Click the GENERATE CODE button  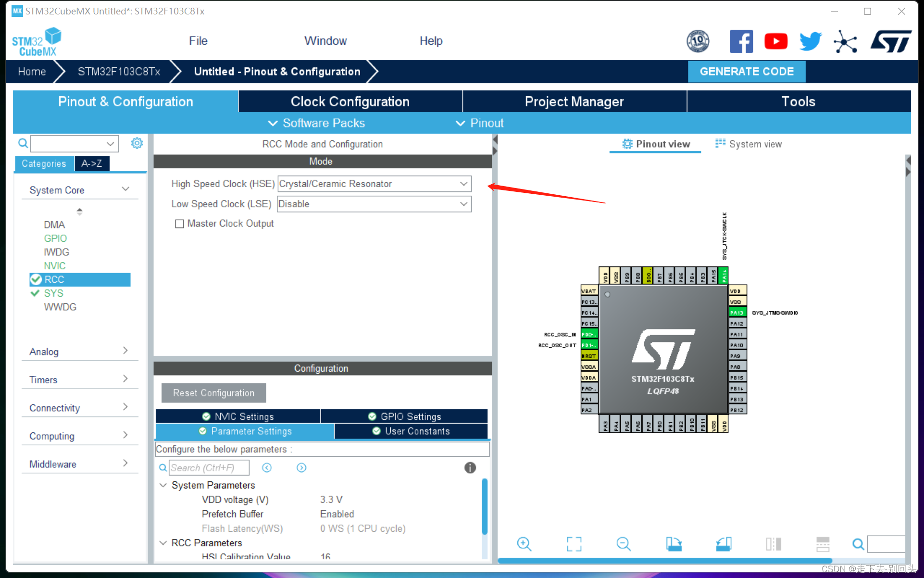tap(747, 71)
